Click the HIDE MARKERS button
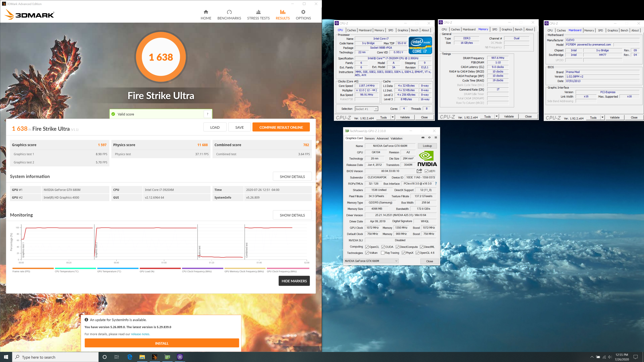 [x=294, y=281]
